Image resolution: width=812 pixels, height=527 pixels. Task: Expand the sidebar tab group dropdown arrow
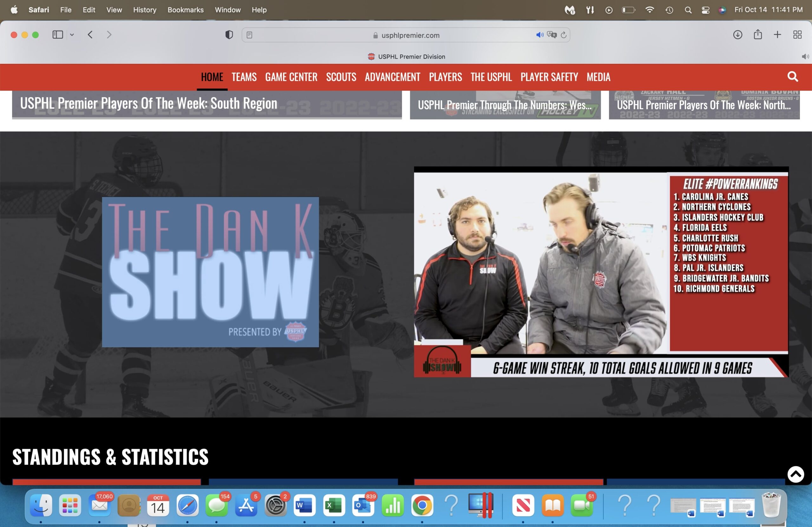(x=72, y=35)
